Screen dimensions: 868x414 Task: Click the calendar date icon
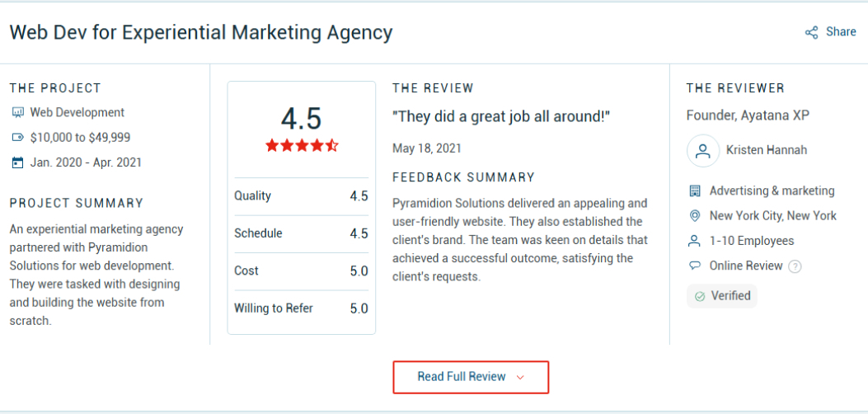click(x=17, y=162)
